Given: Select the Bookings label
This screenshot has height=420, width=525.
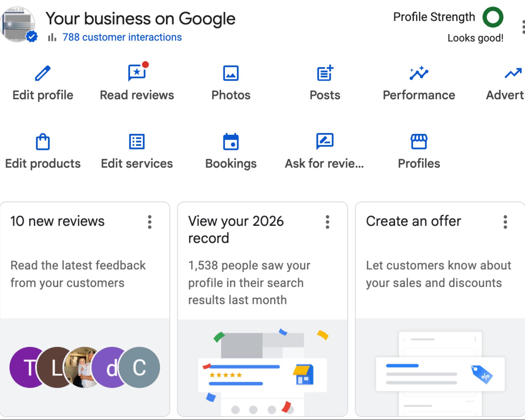Looking at the screenshot, I should coord(231,164).
